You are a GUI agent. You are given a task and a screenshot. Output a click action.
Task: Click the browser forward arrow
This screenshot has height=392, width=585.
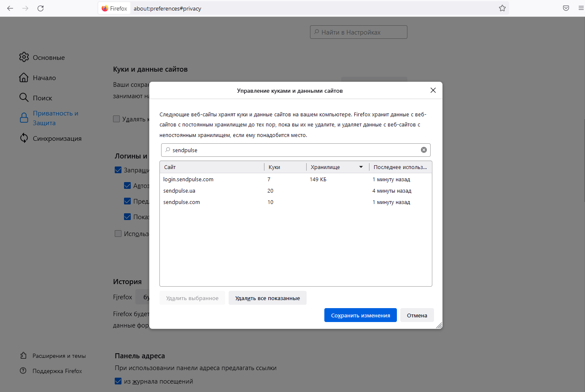pos(25,8)
